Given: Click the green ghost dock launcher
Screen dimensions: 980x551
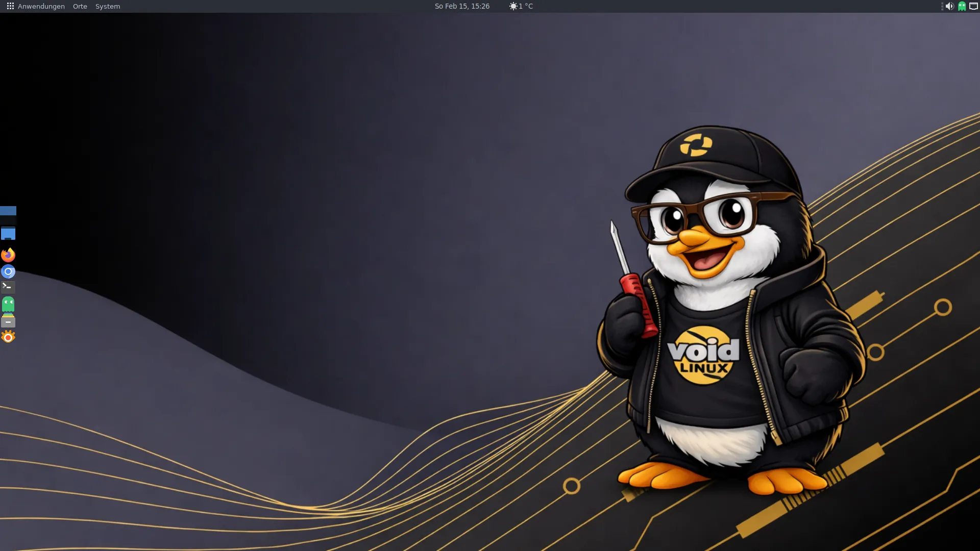Looking at the screenshot, I should click(8, 304).
